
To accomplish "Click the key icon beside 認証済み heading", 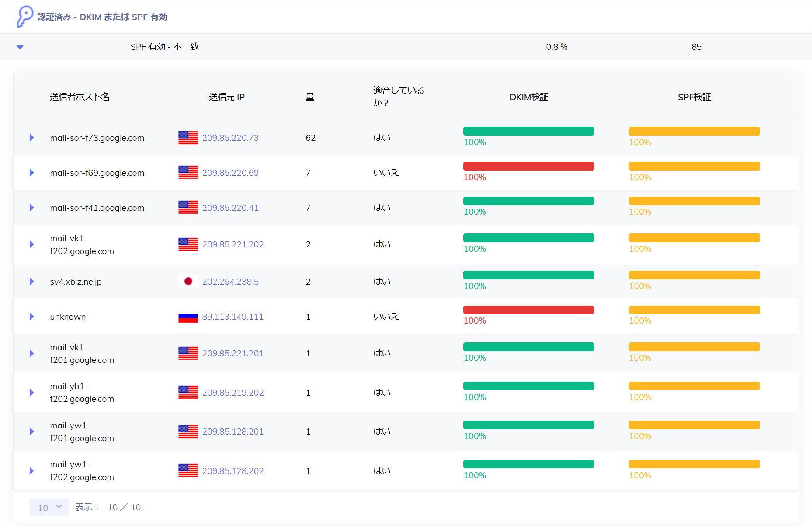I will (x=25, y=17).
